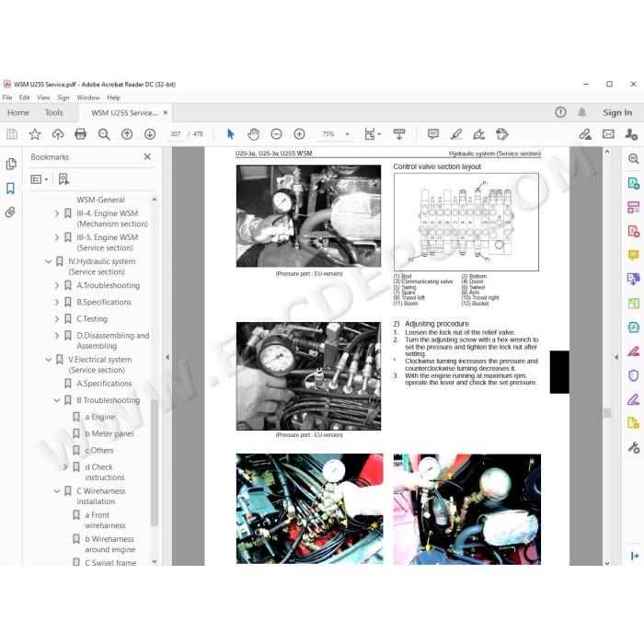
Task: Expand III-4. Engine WSM bookmark
Action: (x=57, y=213)
